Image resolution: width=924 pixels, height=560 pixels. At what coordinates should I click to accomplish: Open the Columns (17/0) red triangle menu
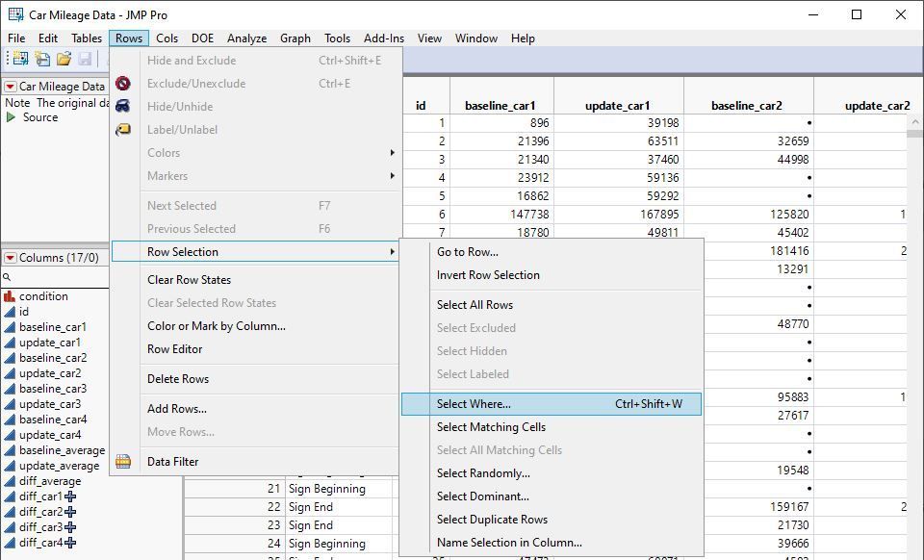tap(10, 258)
